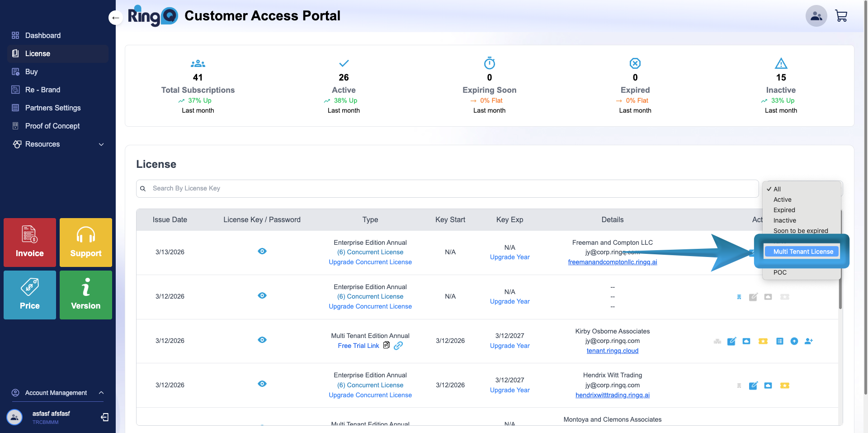Click the red Invoice tile
Screen dimensions: 868x433
(x=30, y=243)
